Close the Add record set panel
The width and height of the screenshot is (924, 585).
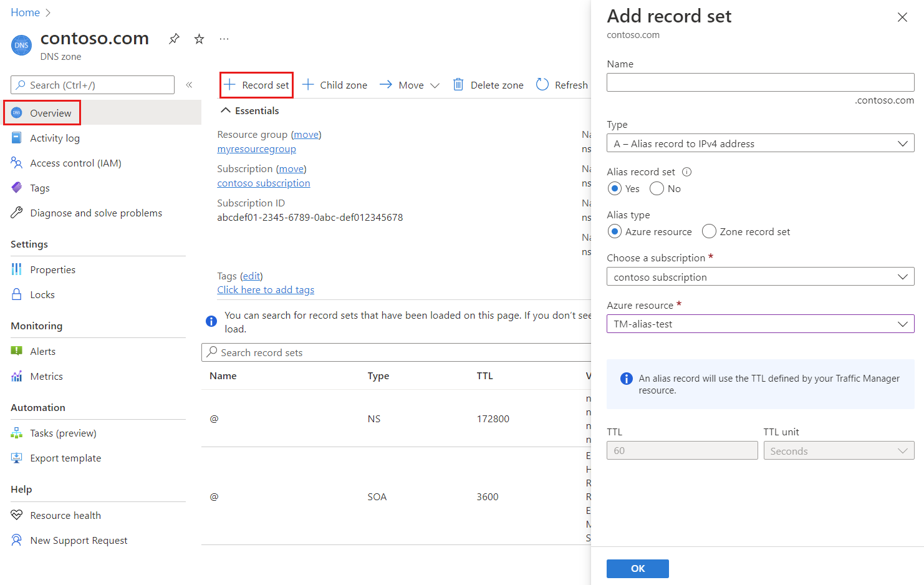point(902,17)
